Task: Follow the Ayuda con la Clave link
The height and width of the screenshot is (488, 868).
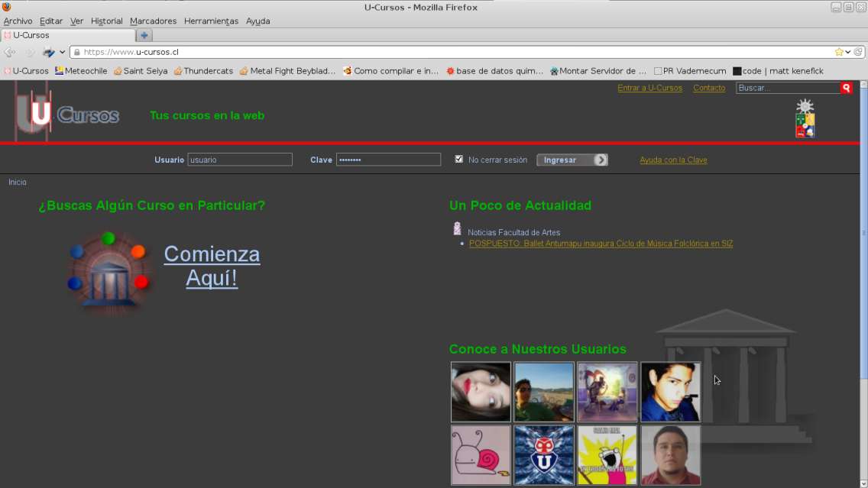Action: coord(673,160)
